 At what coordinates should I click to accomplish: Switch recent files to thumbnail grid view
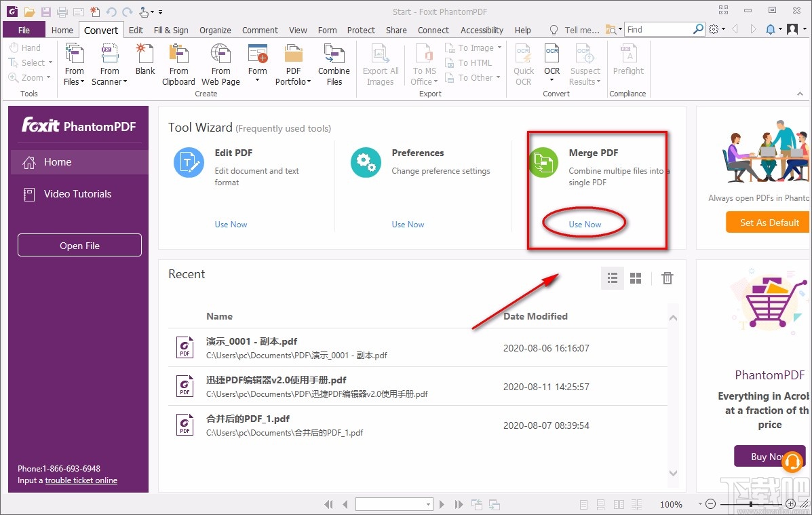coord(636,278)
